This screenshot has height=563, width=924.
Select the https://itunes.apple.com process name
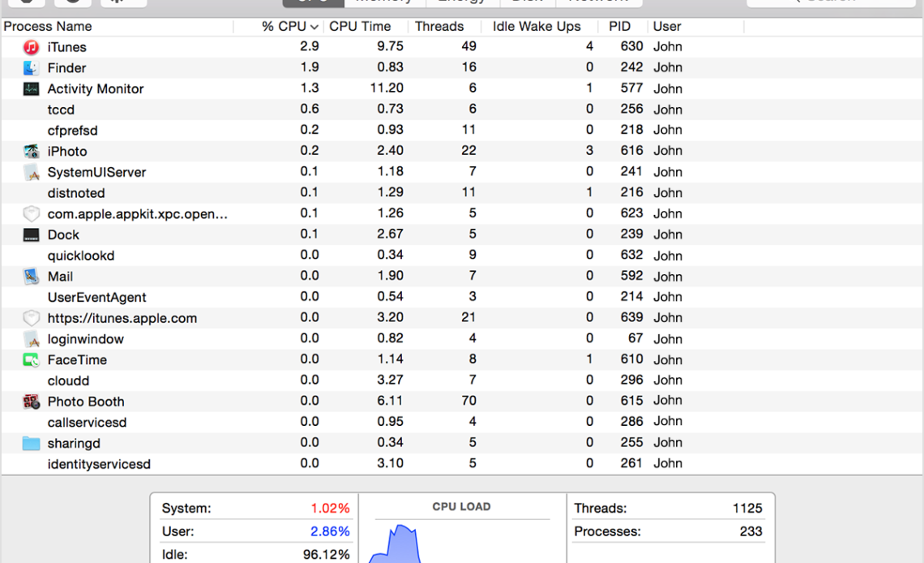(x=122, y=318)
